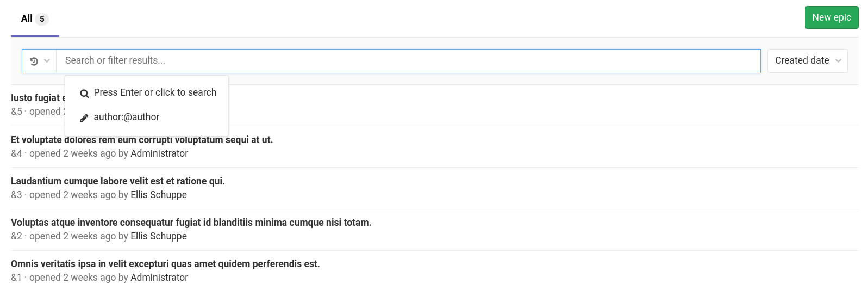The height and width of the screenshot is (296, 868).
Task: Open the 'Iusto fugiat' epic title
Action: tap(36, 98)
